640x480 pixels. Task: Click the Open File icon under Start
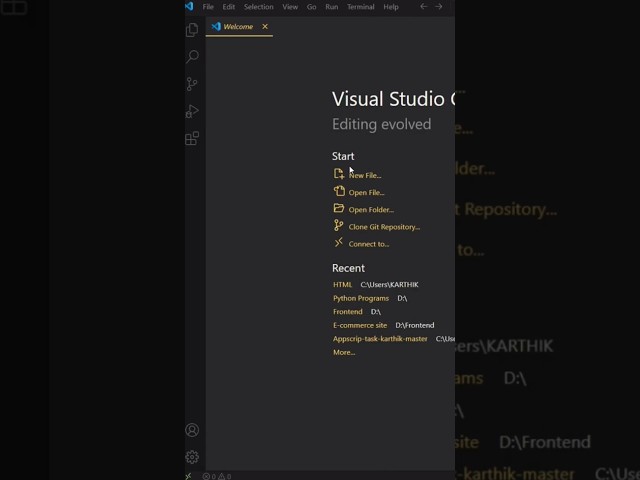click(339, 191)
